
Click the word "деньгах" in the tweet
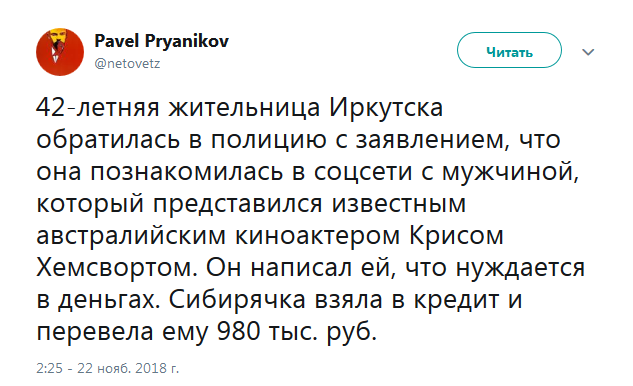click(x=108, y=300)
